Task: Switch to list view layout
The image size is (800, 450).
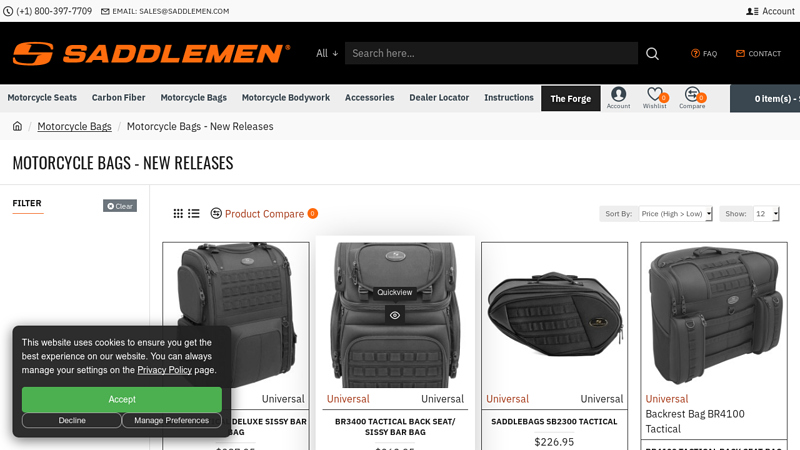Action: [x=194, y=213]
